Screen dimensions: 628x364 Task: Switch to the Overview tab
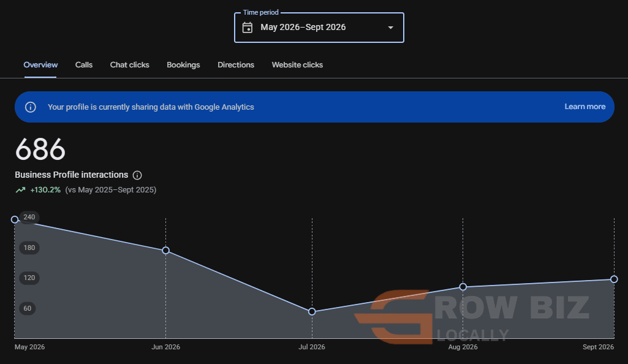pos(40,65)
